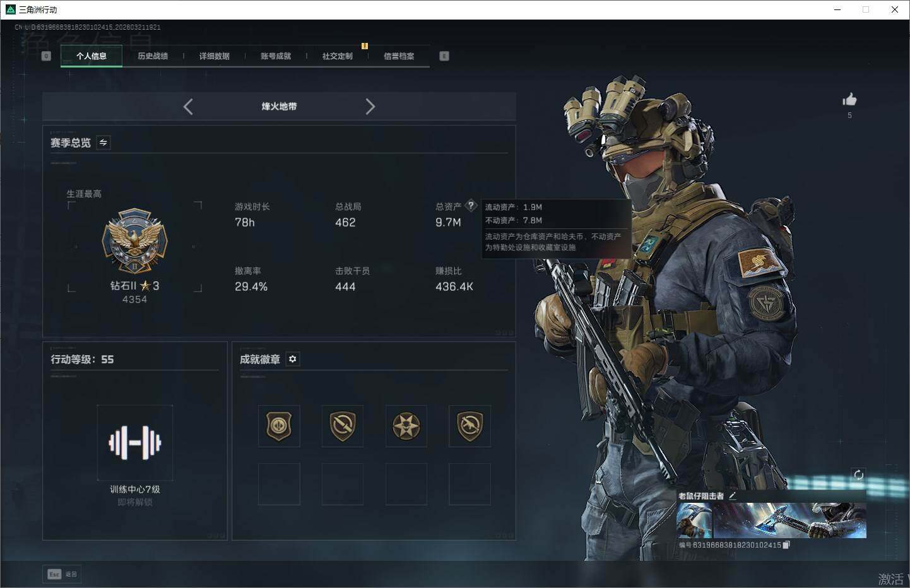Click the 击败干员 444 value

coord(345,287)
